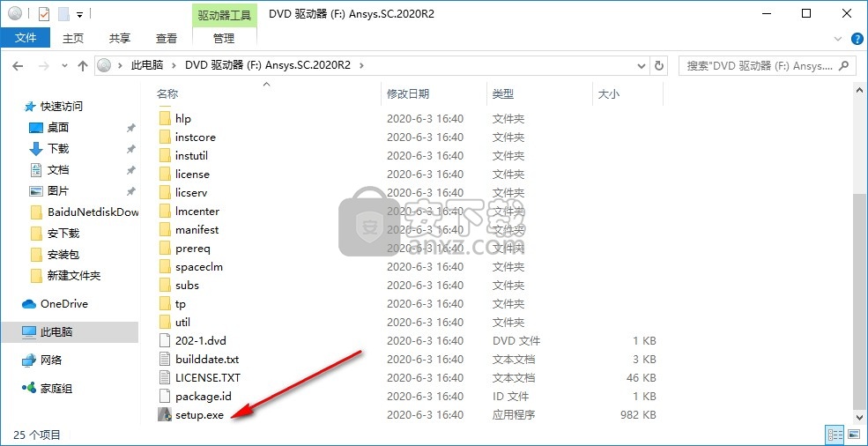Open Pictures (图片) in quick access
Image resolution: width=868 pixels, height=446 pixels.
click(57, 191)
